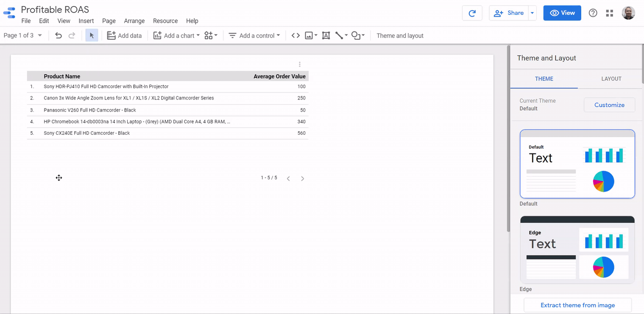Switch to the LAYOUT tab

coord(611,79)
